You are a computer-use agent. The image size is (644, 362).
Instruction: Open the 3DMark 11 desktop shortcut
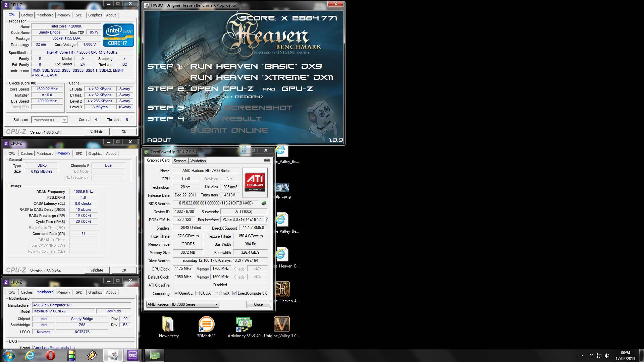[206, 327]
